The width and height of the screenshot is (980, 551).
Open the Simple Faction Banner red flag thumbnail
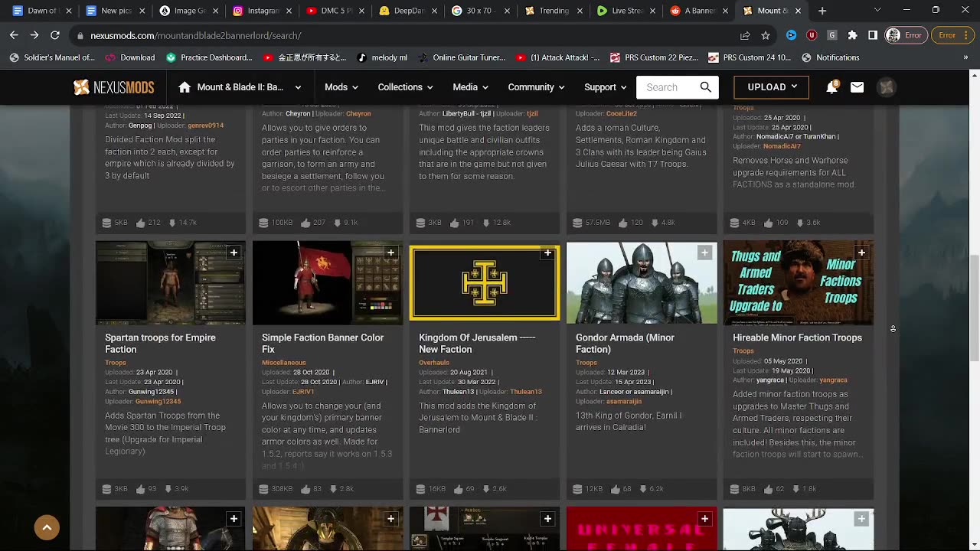click(x=328, y=283)
